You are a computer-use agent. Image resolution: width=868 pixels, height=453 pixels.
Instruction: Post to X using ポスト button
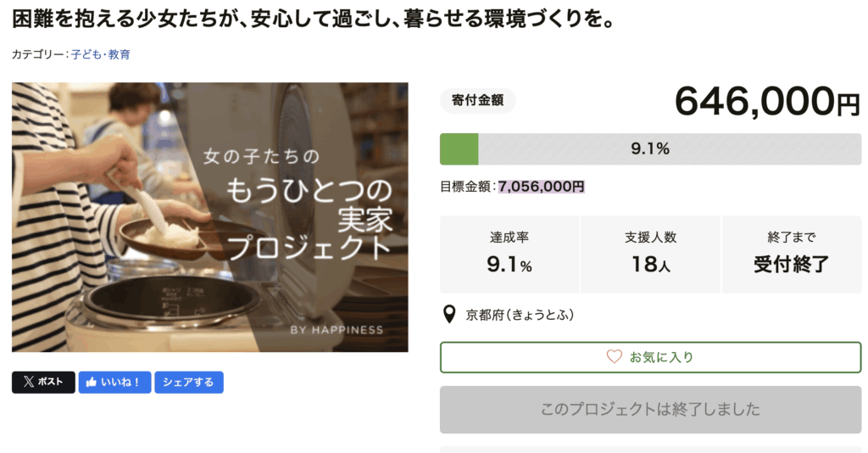tap(43, 383)
